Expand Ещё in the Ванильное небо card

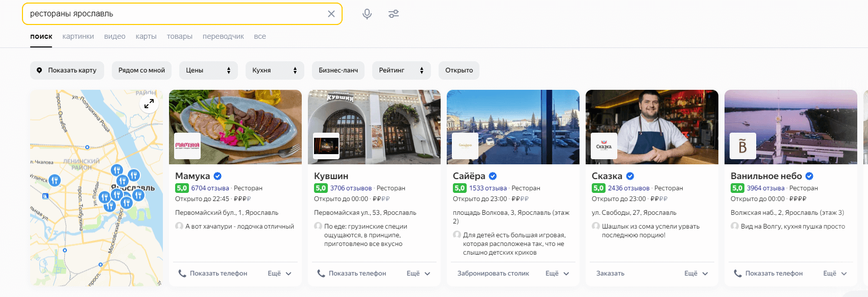(x=835, y=274)
